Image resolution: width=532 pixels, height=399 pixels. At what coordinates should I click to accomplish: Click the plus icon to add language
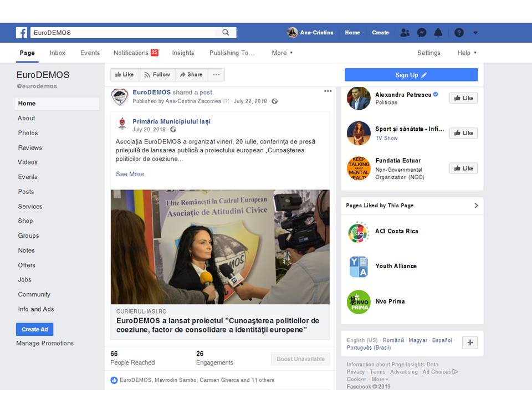tap(470, 342)
